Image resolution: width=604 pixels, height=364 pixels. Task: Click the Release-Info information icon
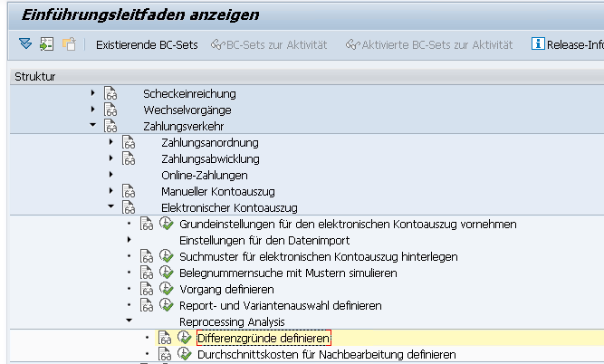pyautogui.click(x=538, y=44)
